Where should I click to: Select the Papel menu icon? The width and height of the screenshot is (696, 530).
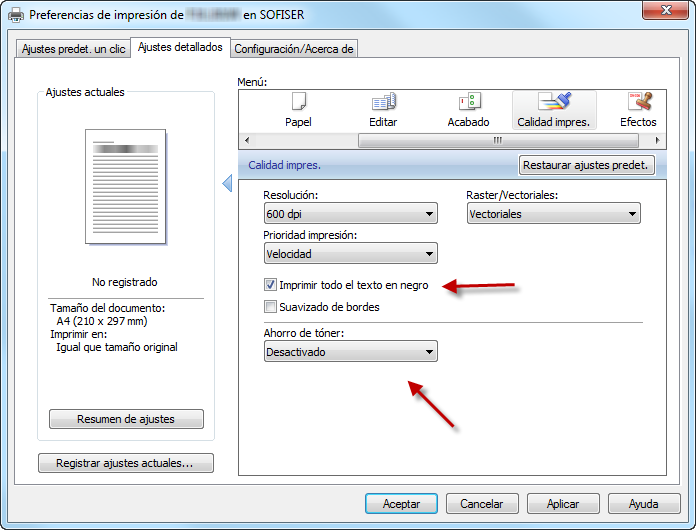click(x=298, y=102)
